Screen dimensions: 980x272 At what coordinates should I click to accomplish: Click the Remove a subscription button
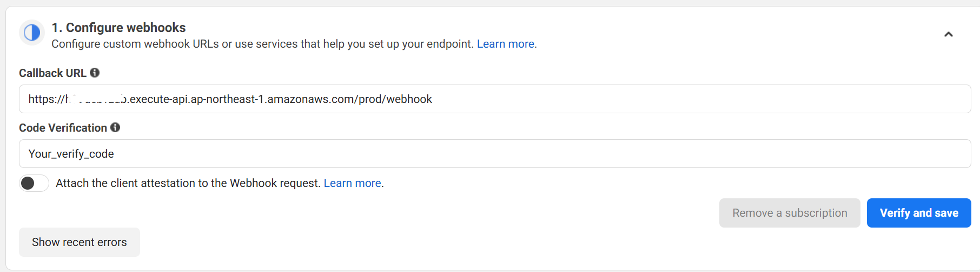(789, 213)
